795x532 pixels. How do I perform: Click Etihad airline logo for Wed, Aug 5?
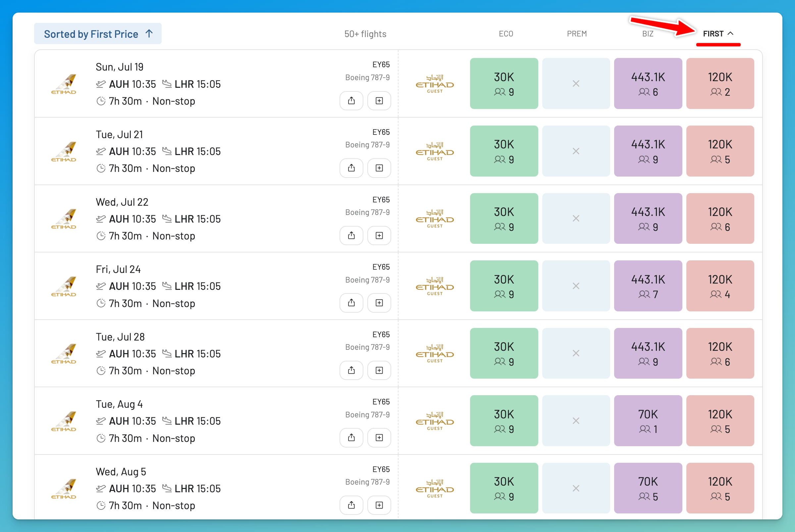click(x=64, y=489)
